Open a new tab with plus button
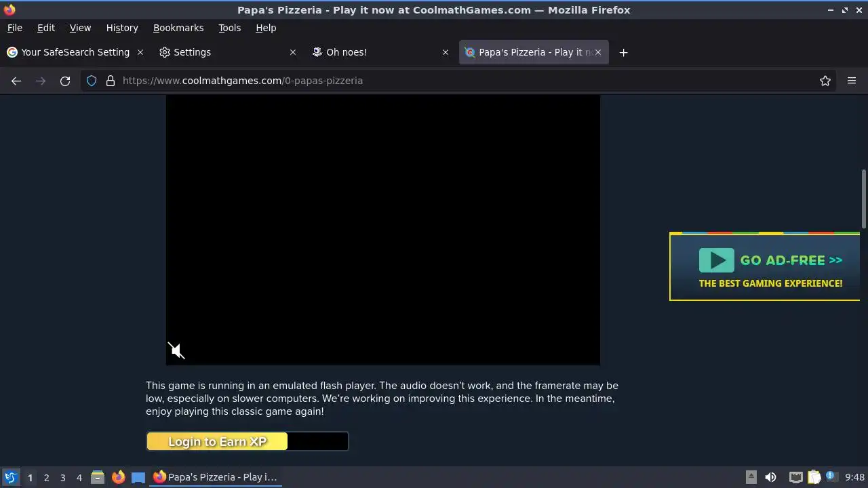The width and height of the screenshot is (868, 488). (623, 52)
